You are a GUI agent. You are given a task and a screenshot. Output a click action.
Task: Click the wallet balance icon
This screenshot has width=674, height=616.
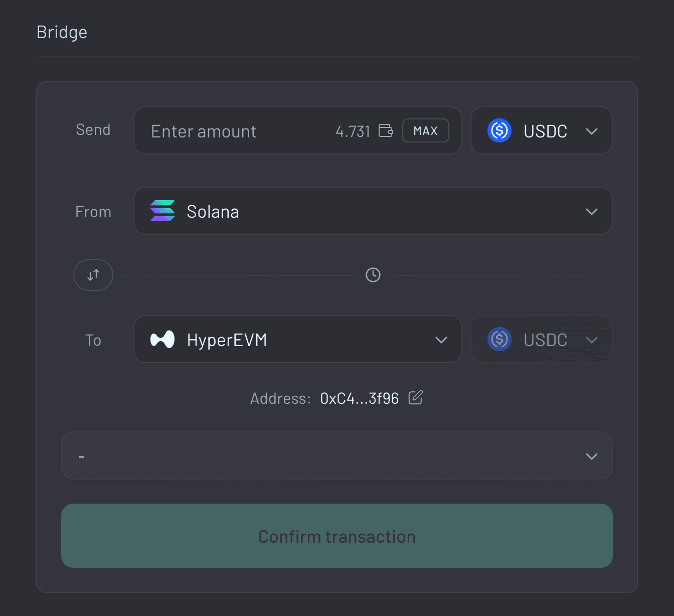[x=386, y=130]
